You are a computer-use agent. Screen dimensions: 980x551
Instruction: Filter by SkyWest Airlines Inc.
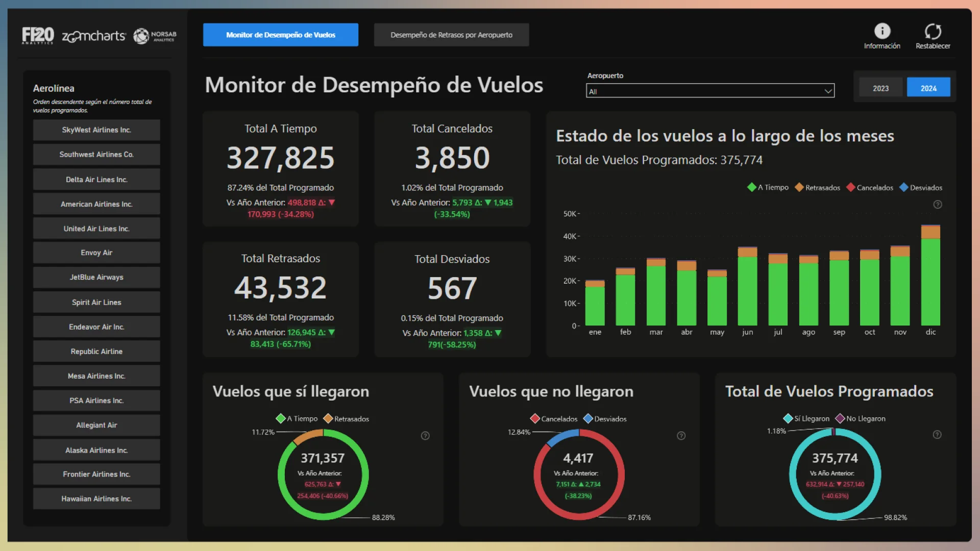(x=96, y=130)
